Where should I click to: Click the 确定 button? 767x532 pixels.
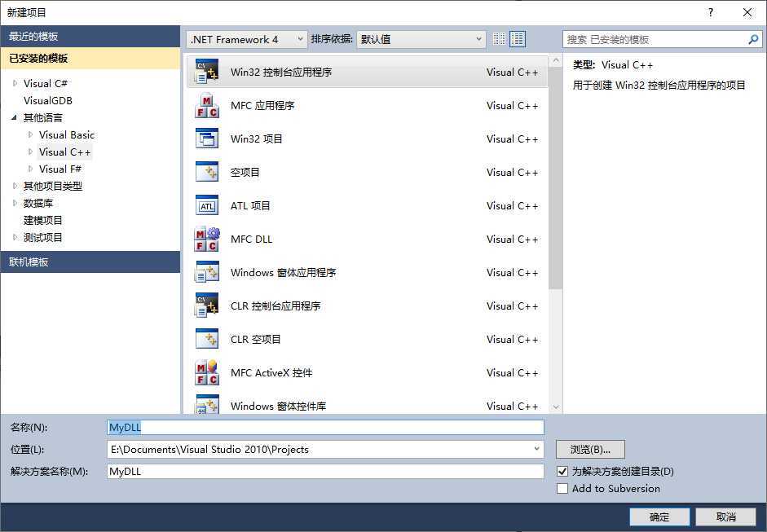[x=659, y=517]
